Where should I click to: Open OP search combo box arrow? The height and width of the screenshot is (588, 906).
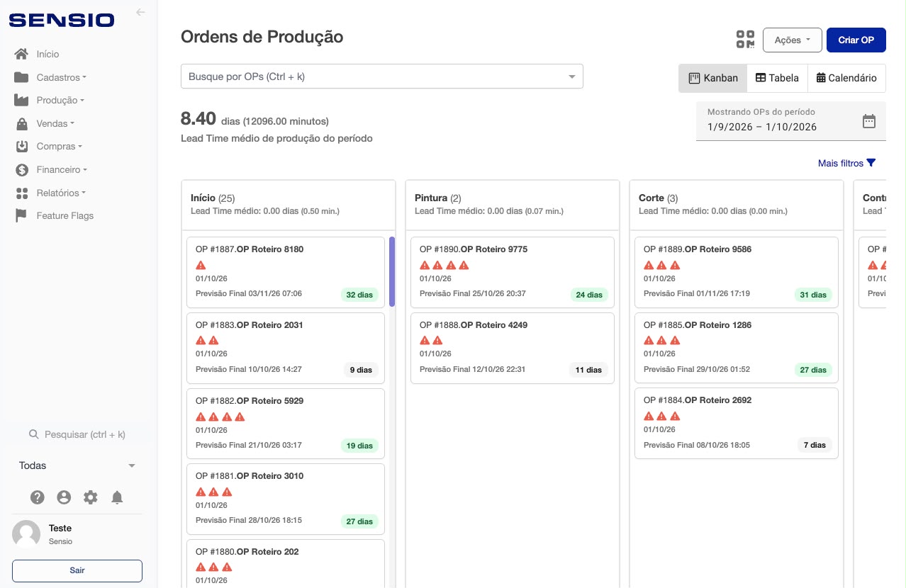(x=571, y=77)
